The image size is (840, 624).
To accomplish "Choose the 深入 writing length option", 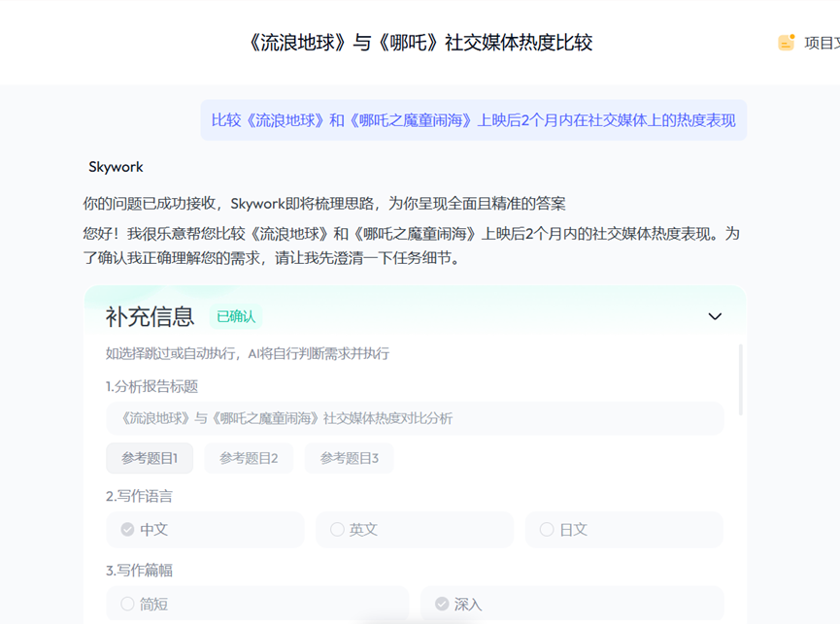I will [572, 604].
